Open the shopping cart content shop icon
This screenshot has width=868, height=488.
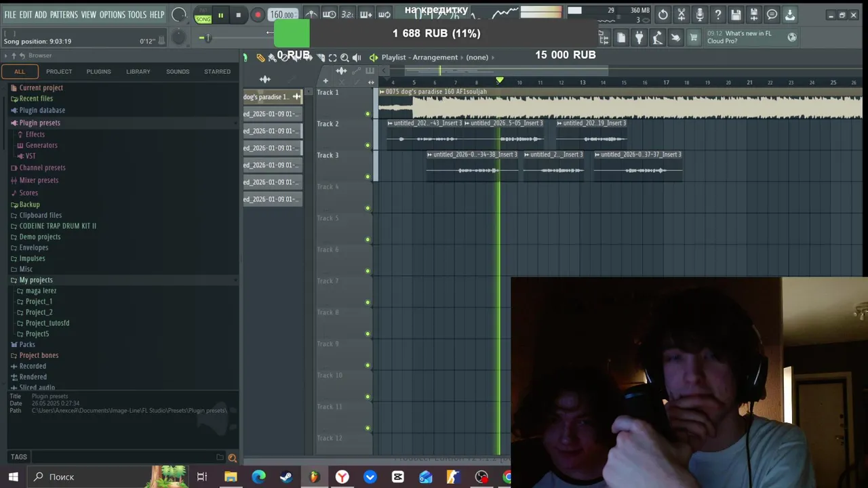pyautogui.click(x=694, y=38)
